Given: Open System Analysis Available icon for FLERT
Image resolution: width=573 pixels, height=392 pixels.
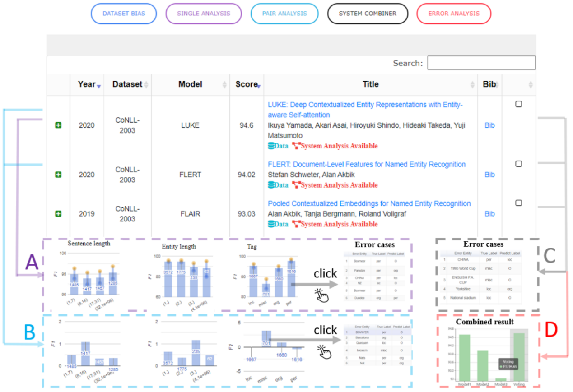Looking at the screenshot, I should click(x=296, y=185).
